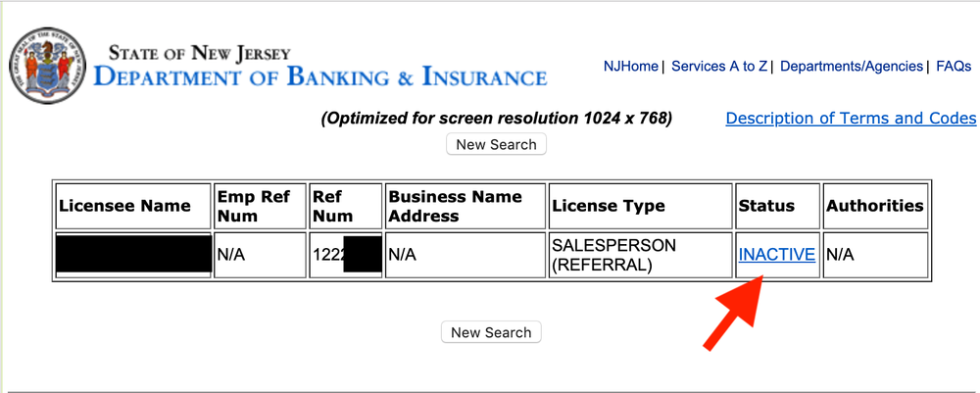The image size is (980, 393).
Task: Click the Department of Banking & Insurance logo text
Action: 320,67
